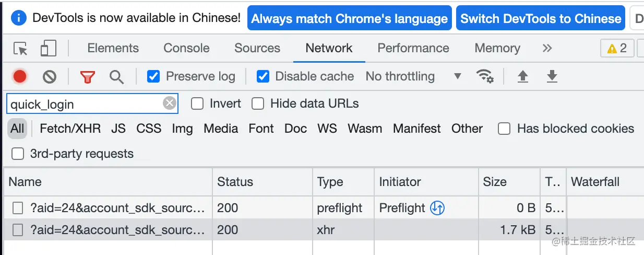Click the export HAR download arrow

(x=552, y=77)
